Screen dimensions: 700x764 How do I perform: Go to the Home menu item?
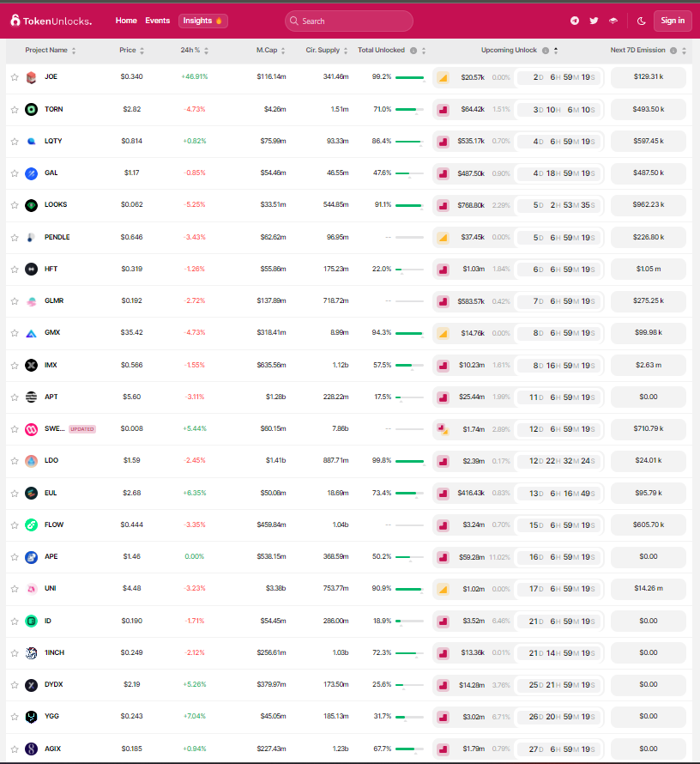[126, 21]
